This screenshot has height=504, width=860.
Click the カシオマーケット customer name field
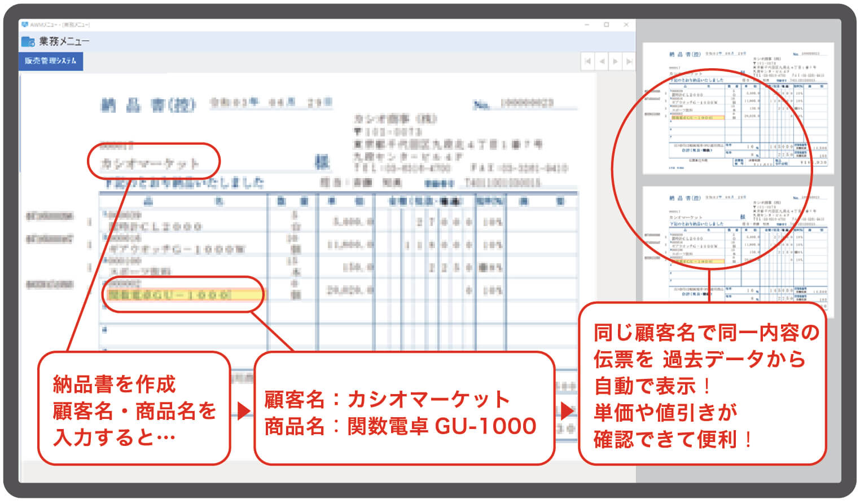pos(150,164)
